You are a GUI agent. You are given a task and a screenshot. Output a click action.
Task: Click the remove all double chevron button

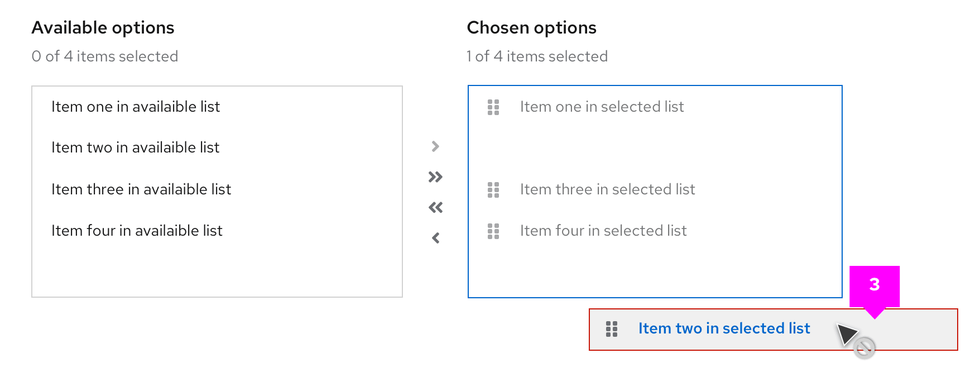pyautogui.click(x=435, y=208)
